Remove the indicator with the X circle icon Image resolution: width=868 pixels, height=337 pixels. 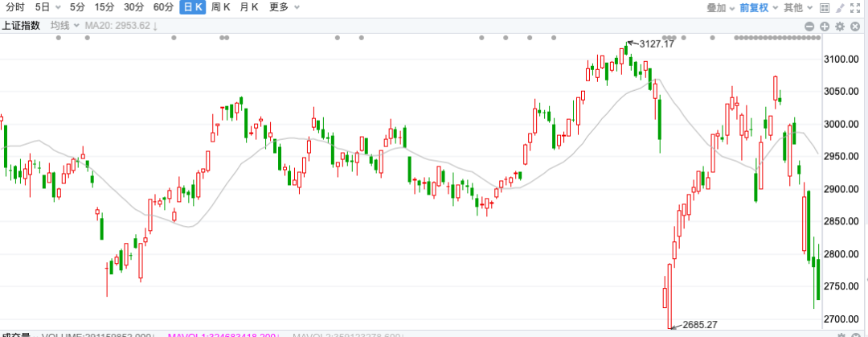pos(854,26)
